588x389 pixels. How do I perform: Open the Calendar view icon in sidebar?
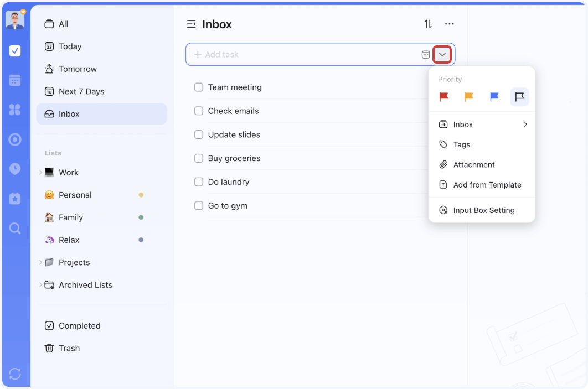coord(15,80)
